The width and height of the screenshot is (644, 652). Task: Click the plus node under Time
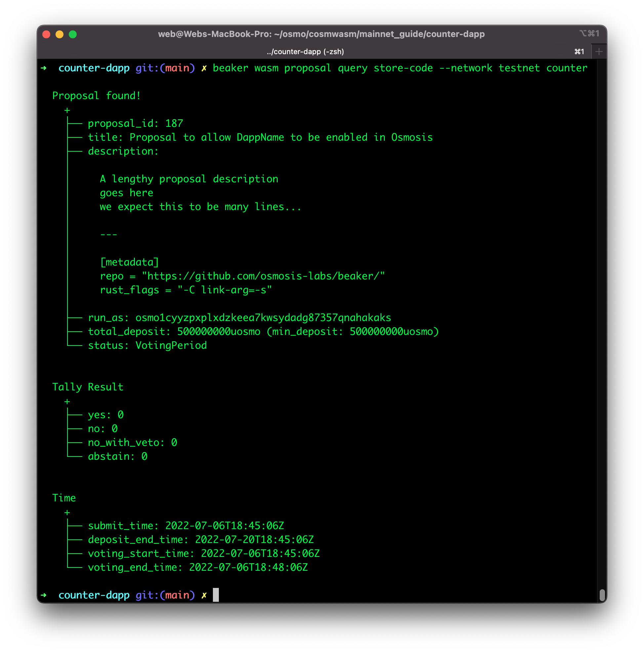67,513
